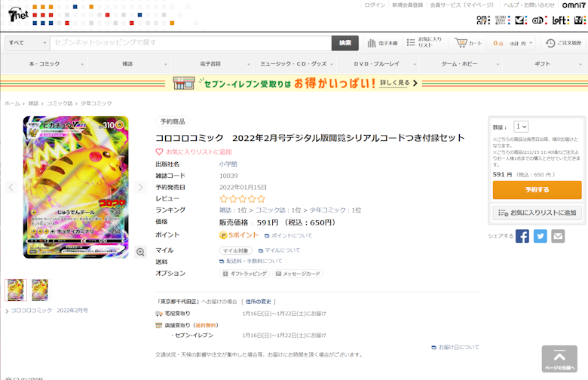
Task: Click the マイル対象 badge
Action: (236, 250)
